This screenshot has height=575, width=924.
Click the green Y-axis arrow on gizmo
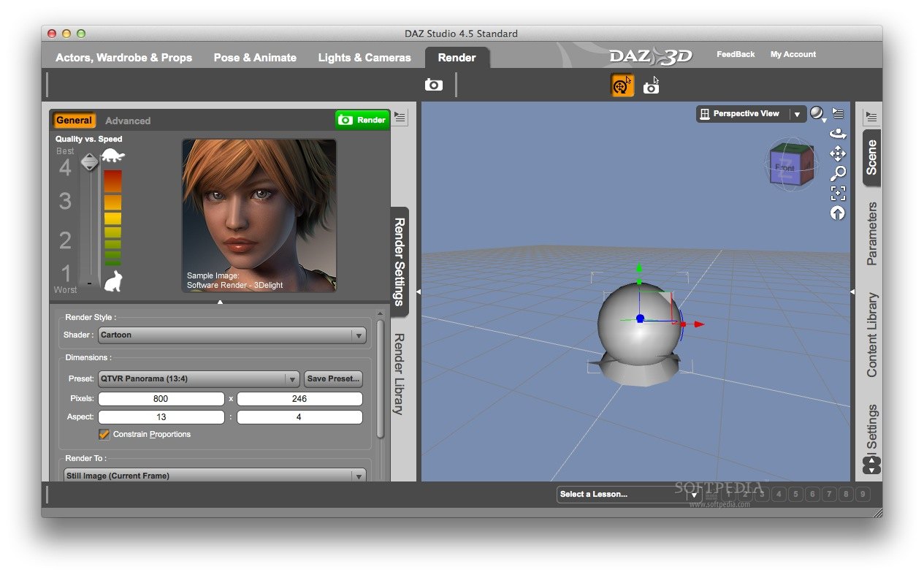coord(639,268)
